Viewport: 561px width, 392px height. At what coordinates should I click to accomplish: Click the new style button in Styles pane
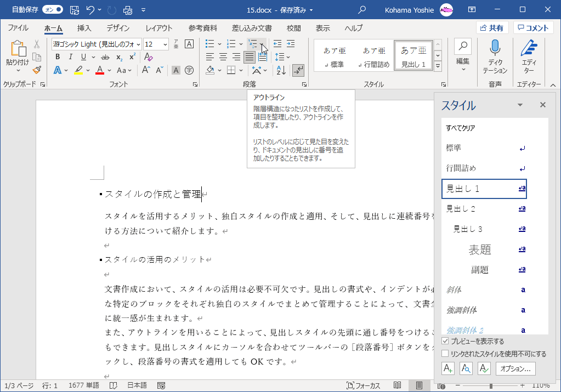coord(447,368)
